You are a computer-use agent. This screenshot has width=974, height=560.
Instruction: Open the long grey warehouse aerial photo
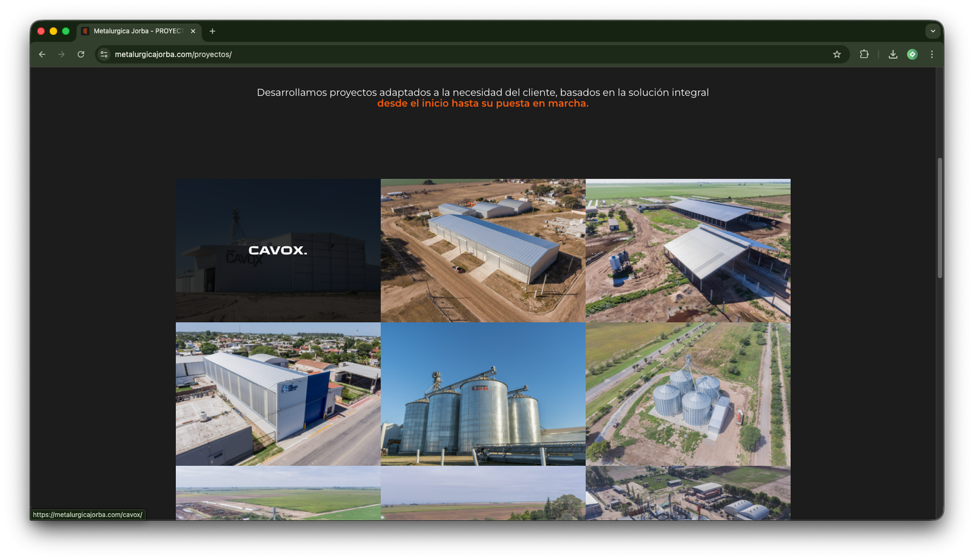(x=483, y=250)
